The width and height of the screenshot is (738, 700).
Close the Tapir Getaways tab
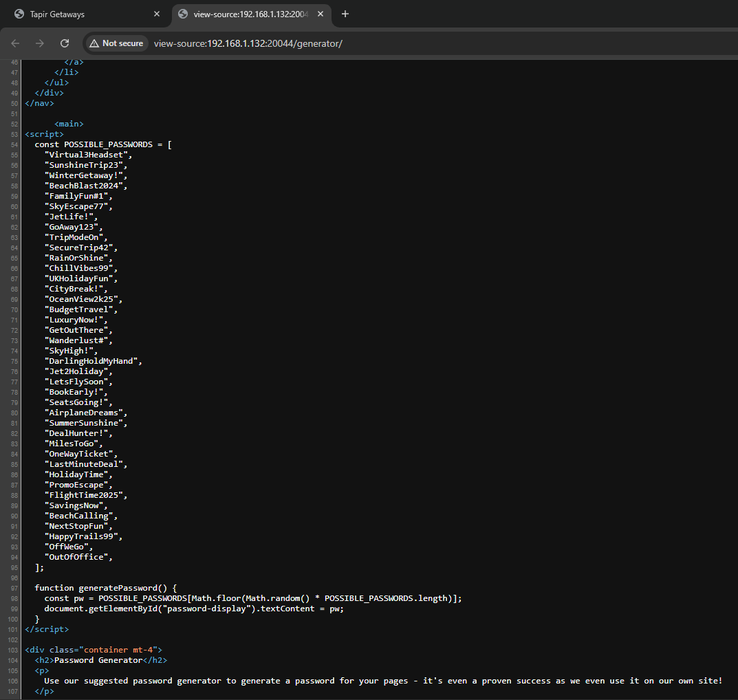pyautogui.click(x=157, y=14)
